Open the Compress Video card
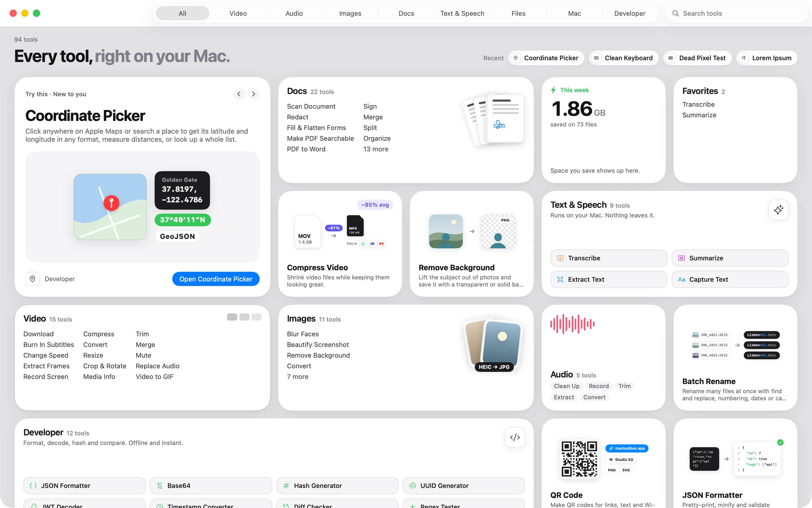This screenshot has height=508, width=812. (340, 244)
